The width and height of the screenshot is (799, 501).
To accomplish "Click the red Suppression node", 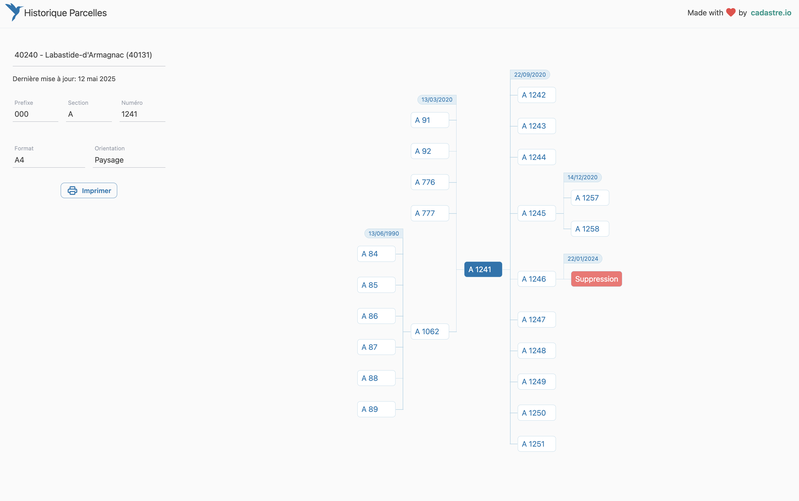I will click(x=596, y=279).
